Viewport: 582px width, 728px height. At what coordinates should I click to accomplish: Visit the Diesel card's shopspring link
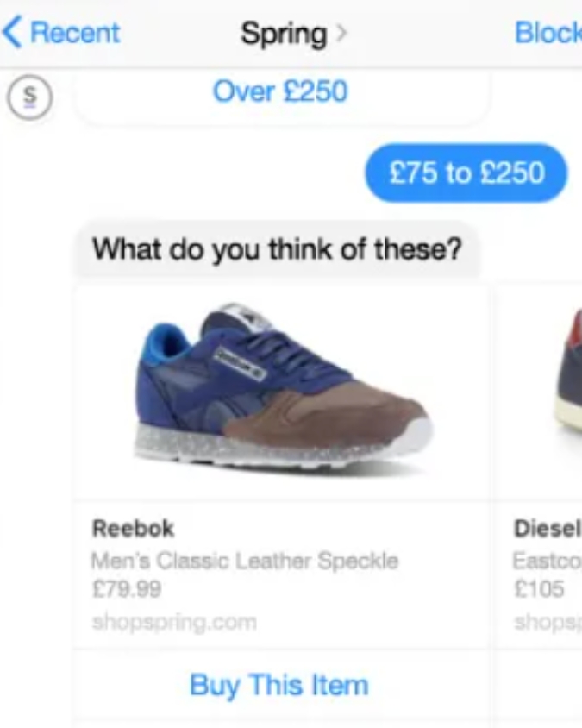tap(548, 622)
